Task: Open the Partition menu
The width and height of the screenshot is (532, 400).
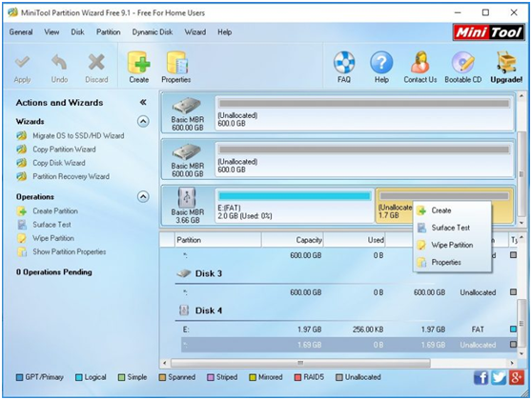Action: coord(109,32)
